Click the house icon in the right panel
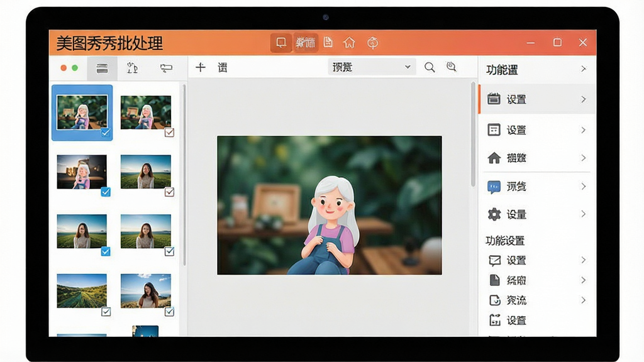This screenshot has height=362, width=644. (x=494, y=158)
